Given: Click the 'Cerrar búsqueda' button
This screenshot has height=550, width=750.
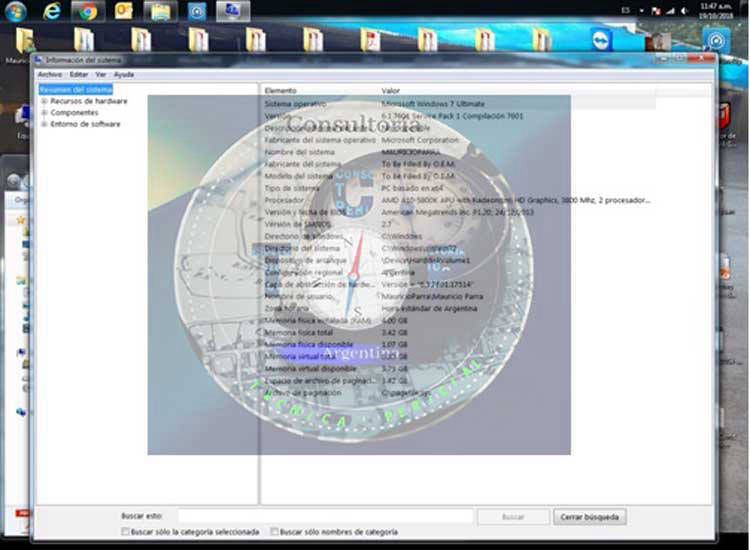Looking at the screenshot, I should pos(589,517).
